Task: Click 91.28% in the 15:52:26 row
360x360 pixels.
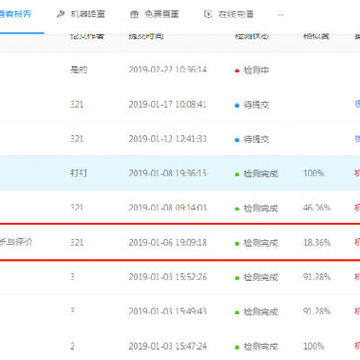Action: [x=317, y=277]
